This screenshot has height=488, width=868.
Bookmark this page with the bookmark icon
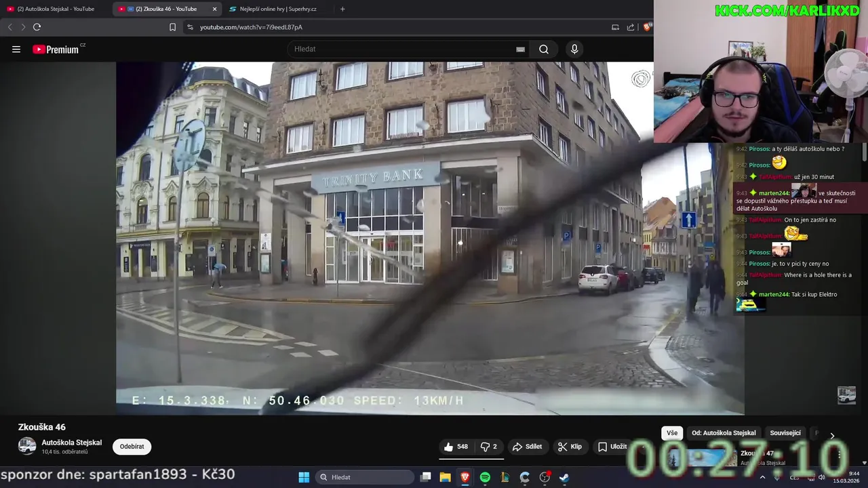click(172, 27)
